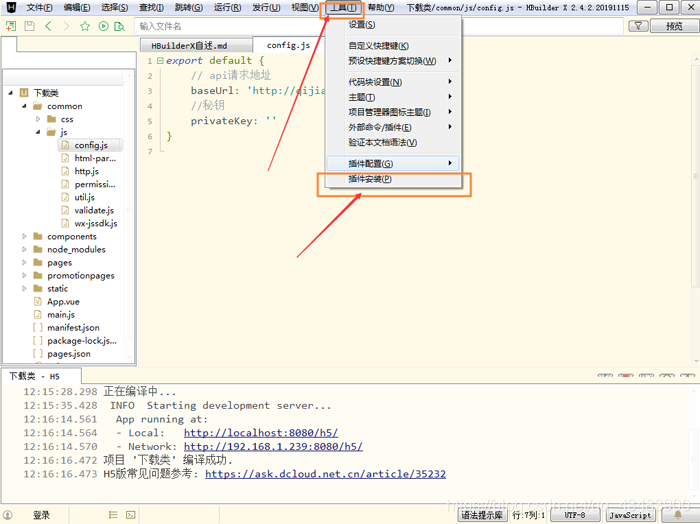
Task: Open the 选择(S) menu
Action: pyautogui.click(x=114, y=8)
